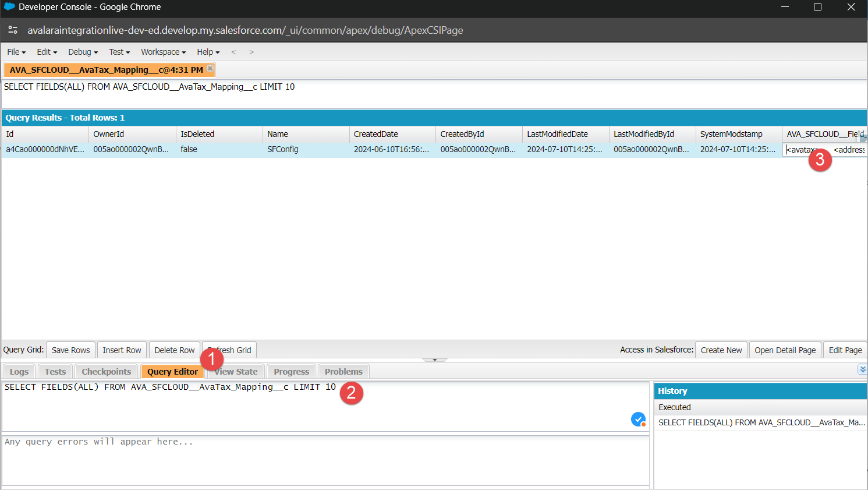Sort by the Name column header
The height and width of the screenshot is (490, 868).
[306, 134]
